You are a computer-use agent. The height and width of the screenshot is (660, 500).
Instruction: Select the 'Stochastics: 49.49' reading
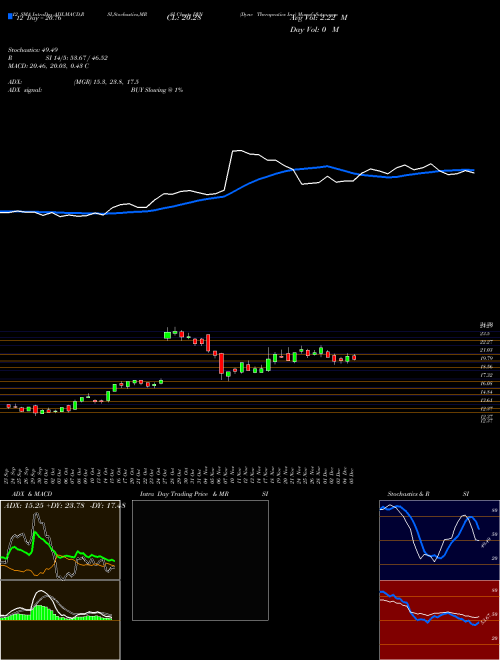click(x=31, y=50)
